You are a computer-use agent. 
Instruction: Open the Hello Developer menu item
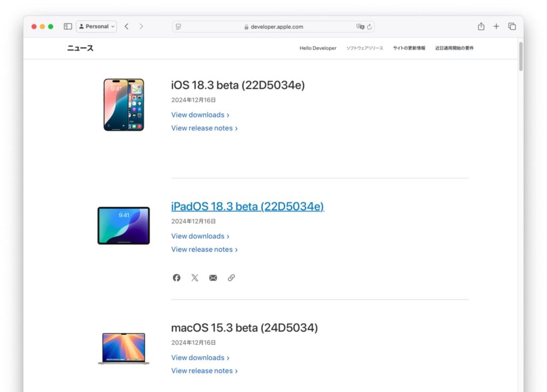tap(317, 48)
